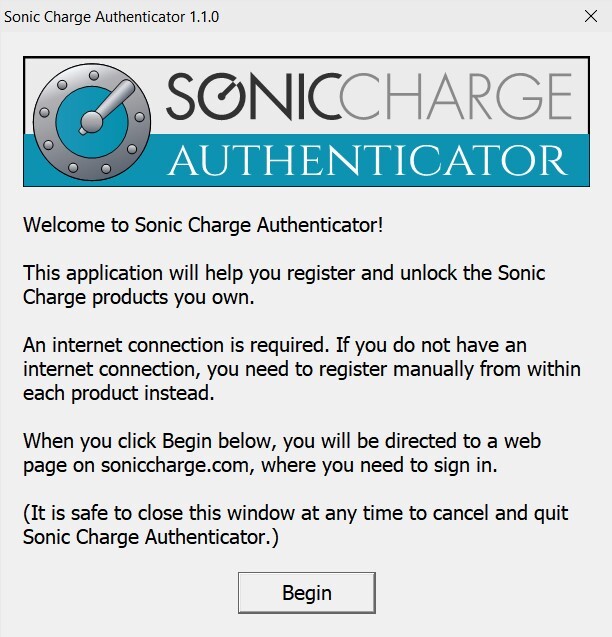Click the version number 1.1.0 in the title
Image resolution: width=612 pixels, height=637 pixels.
204,17
